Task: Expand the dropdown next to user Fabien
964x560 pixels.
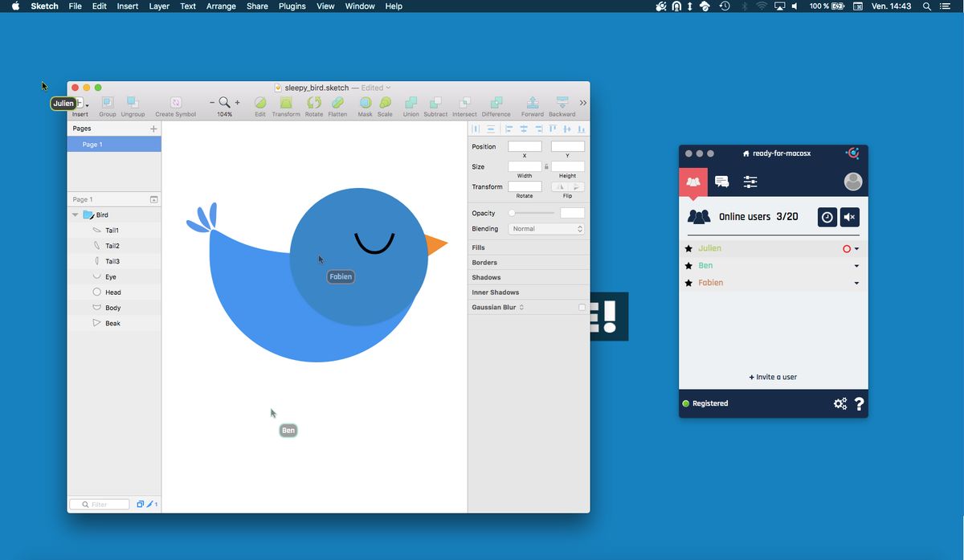Action: click(856, 282)
